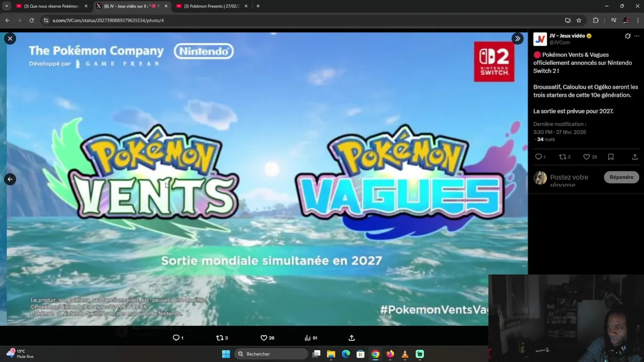Open the Chrome profile avatar
This screenshot has height=362, width=644.
pyautogui.click(x=625, y=20)
